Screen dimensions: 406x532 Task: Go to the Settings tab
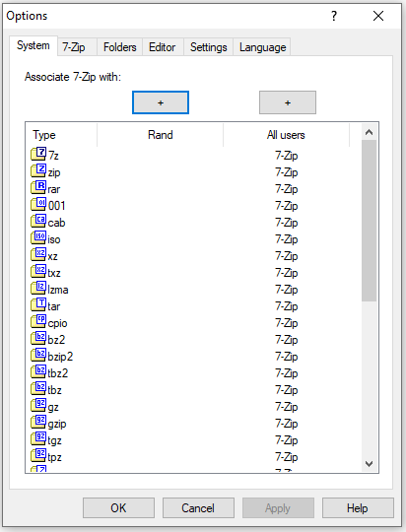pyautogui.click(x=209, y=47)
